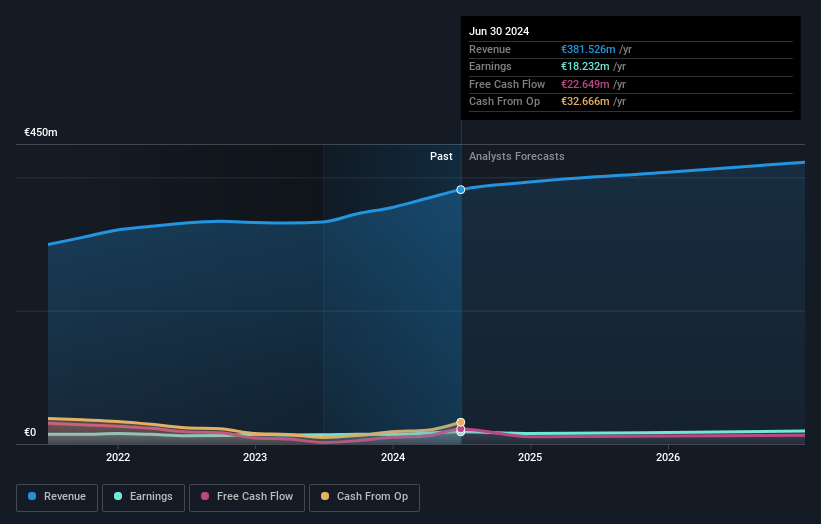Click the Revenue row label in tooltip
This screenshot has height=524, width=821.
click(490, 49)
